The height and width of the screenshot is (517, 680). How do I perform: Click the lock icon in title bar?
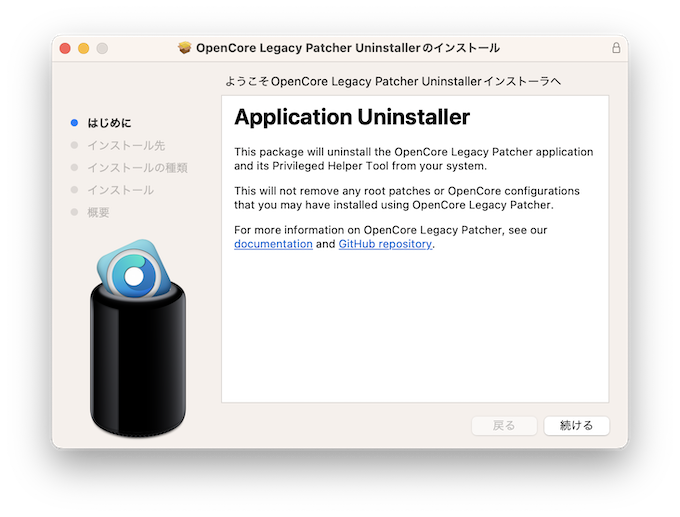(x=616, y=48)
